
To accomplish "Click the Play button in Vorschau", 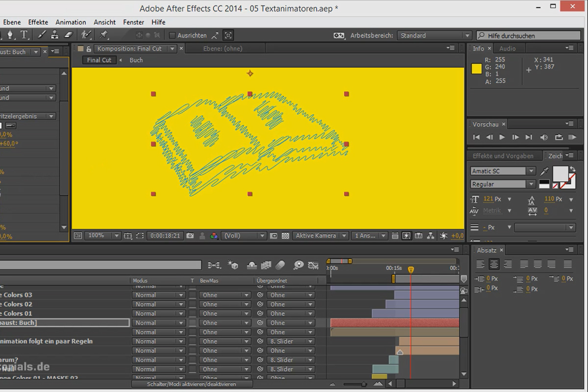I will tap(502, 138).
